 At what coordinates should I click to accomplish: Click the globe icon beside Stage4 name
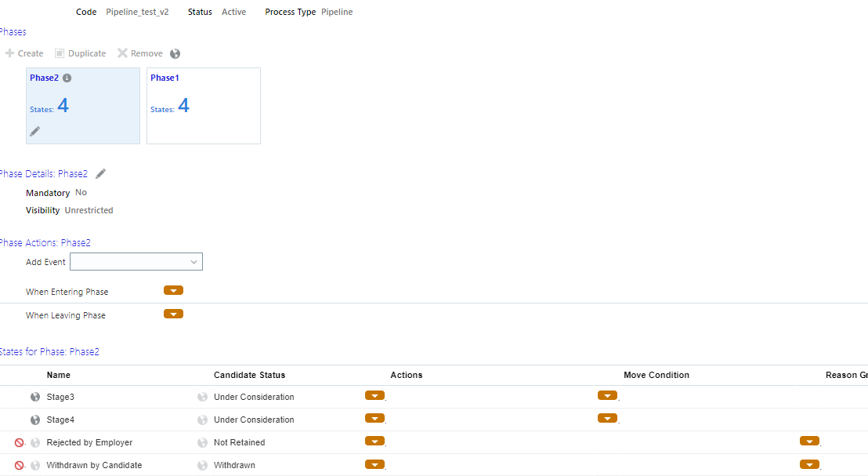[35, 420]
